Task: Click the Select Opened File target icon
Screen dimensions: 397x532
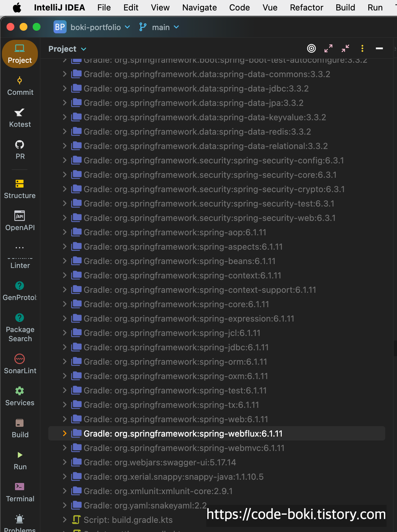Action: point(311,49)
